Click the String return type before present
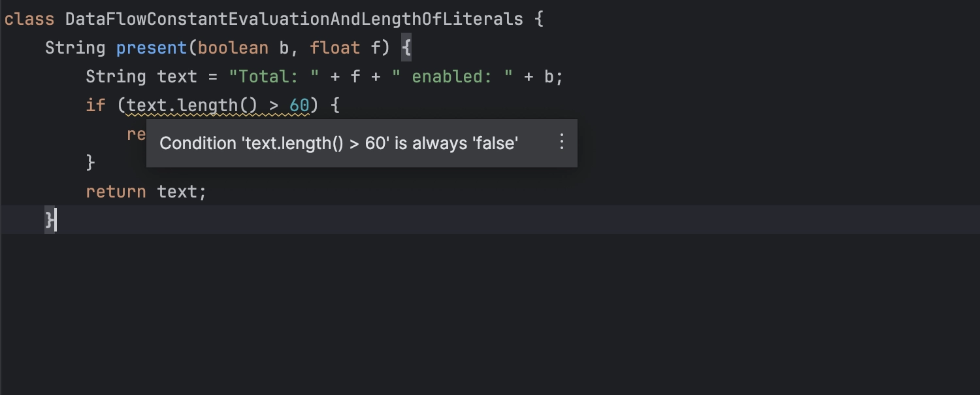 coord(75,48)
